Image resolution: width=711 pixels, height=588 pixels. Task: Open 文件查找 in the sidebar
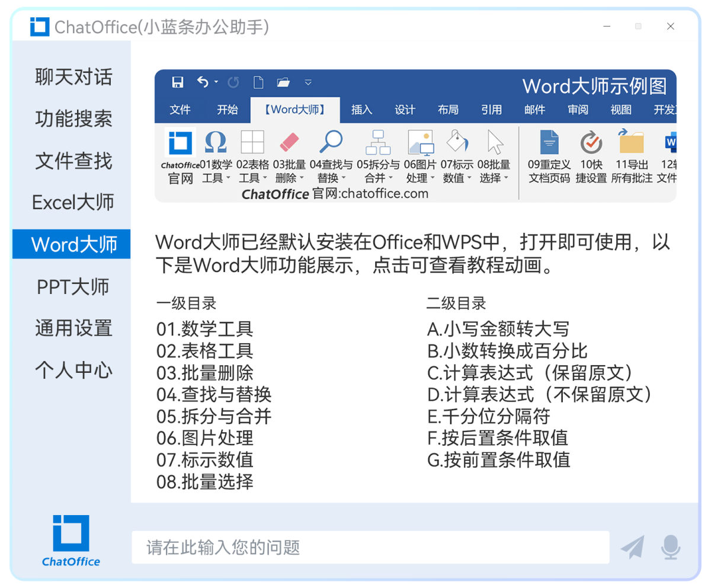(72, 161)
